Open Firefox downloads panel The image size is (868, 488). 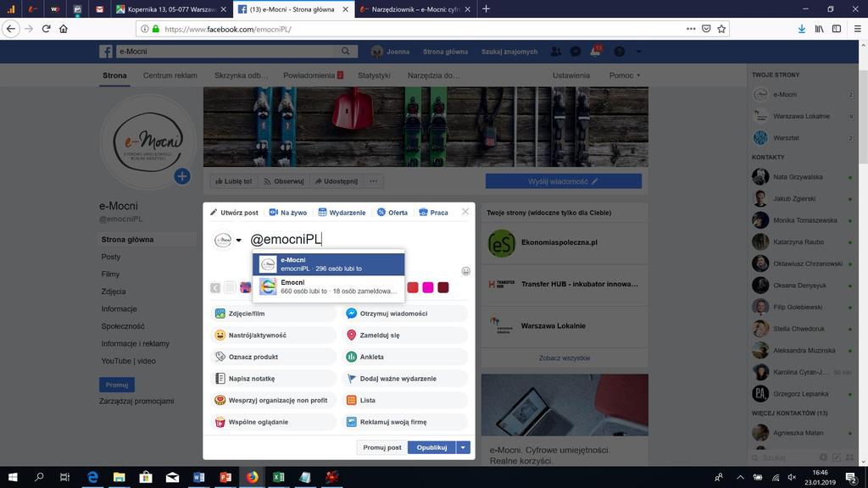click(802, 29)
